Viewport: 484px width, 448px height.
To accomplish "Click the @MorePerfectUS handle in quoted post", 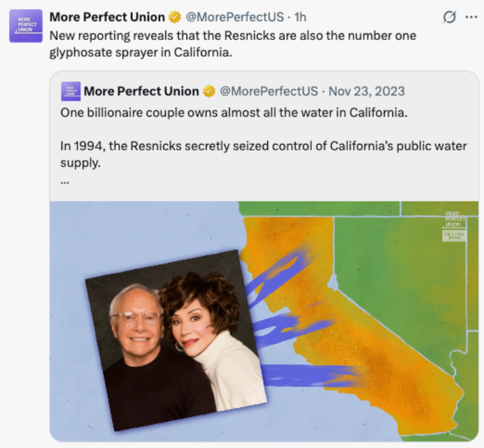I will click(x=269, y=91).
